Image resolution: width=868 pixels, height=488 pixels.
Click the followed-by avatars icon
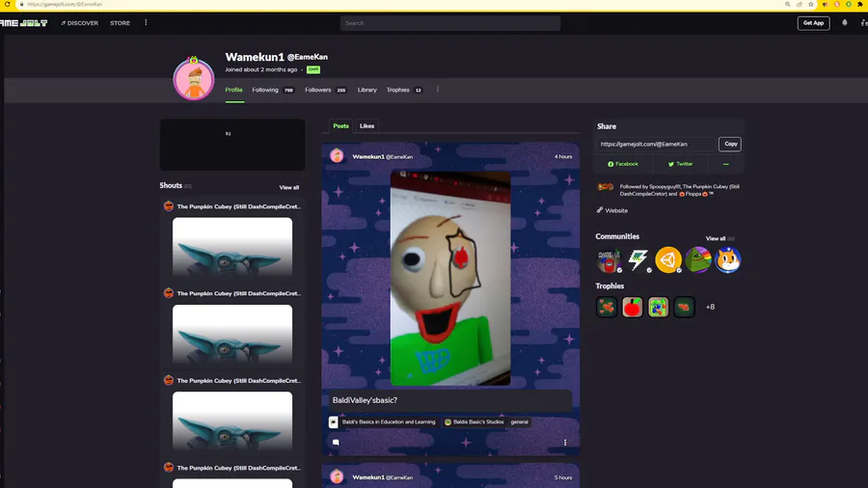[x=605, y=187]
